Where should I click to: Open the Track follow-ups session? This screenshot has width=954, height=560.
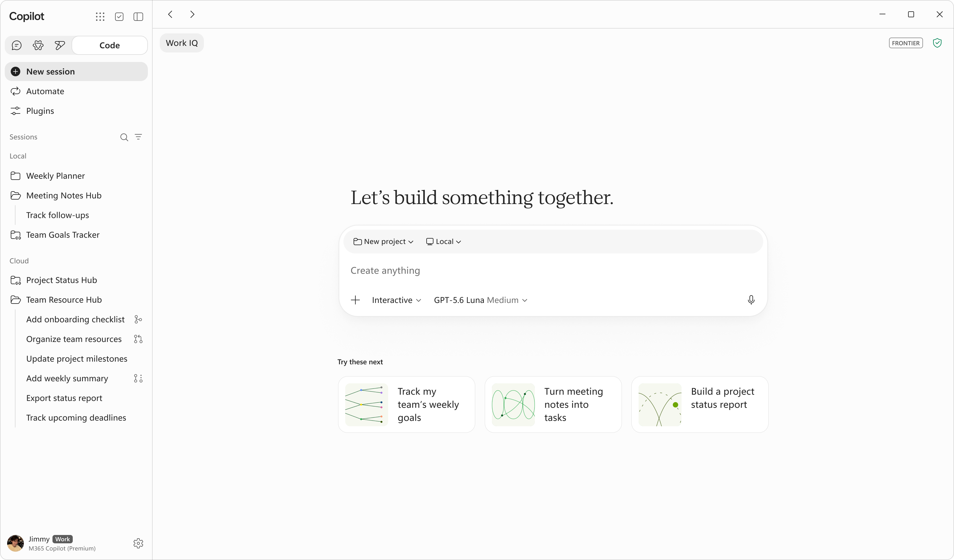pos(58,215)
